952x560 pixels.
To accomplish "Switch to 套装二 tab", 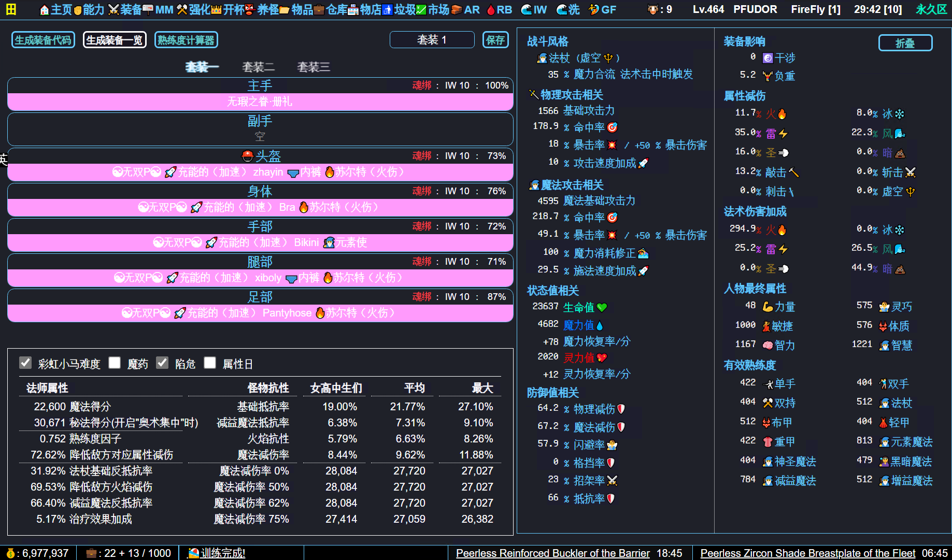I will tap(258, 67).
